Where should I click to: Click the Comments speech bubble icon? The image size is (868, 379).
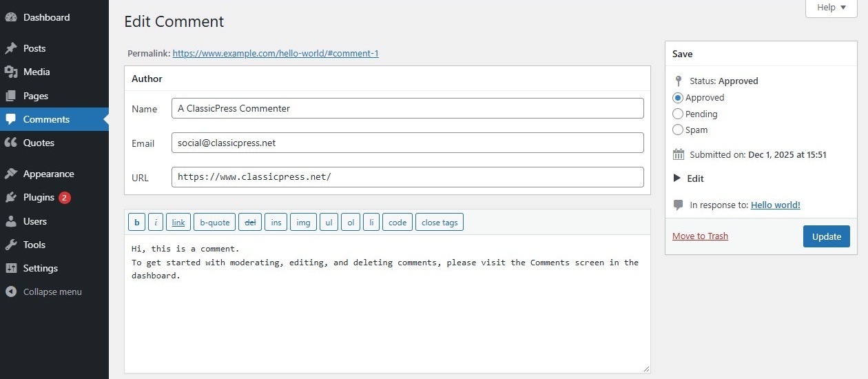[x=11, y=119]
